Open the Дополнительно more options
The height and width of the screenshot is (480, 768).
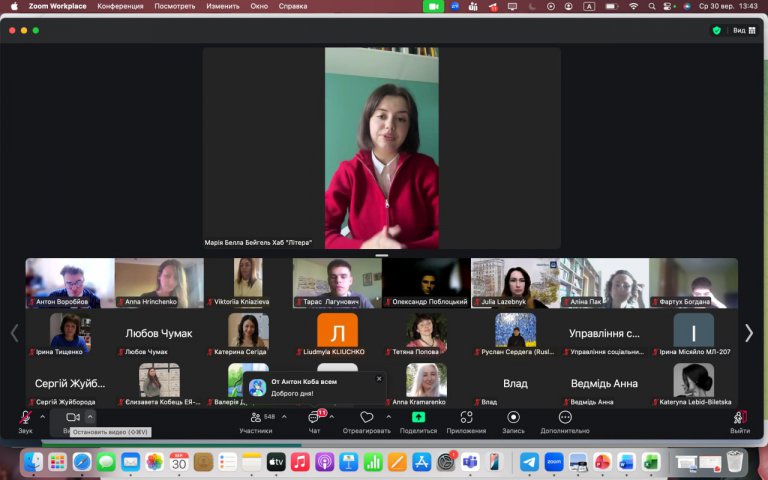coord(565,422)
